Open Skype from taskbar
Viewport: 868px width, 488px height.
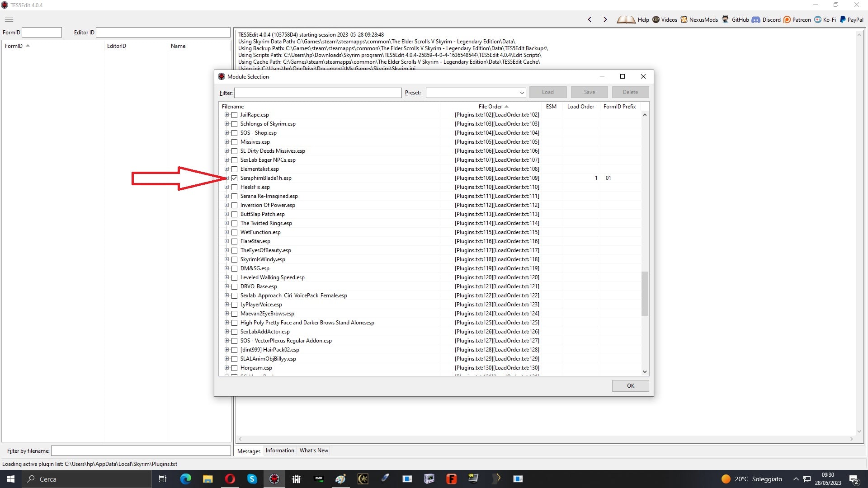tap(252, 479)
